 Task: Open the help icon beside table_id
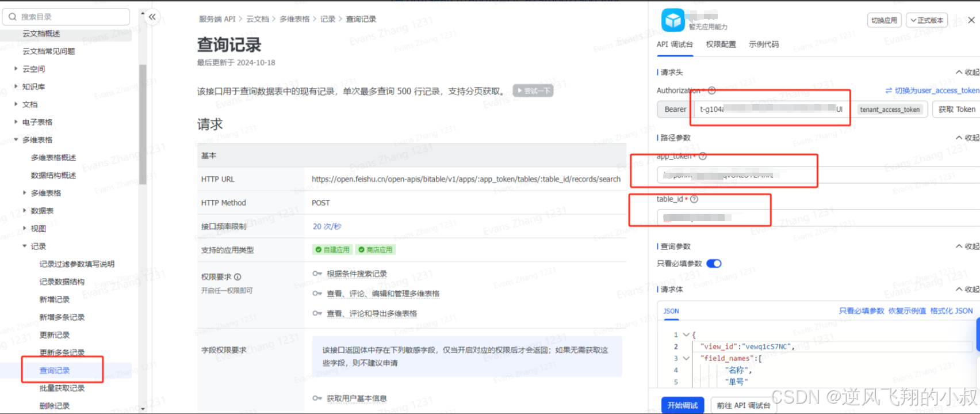[x=694, y=199]
